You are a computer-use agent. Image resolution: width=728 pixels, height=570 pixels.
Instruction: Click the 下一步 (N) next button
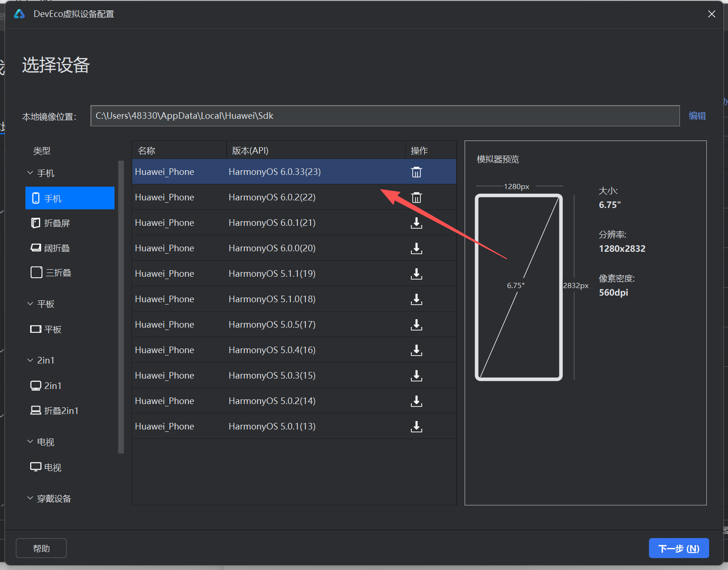(679, 548)
